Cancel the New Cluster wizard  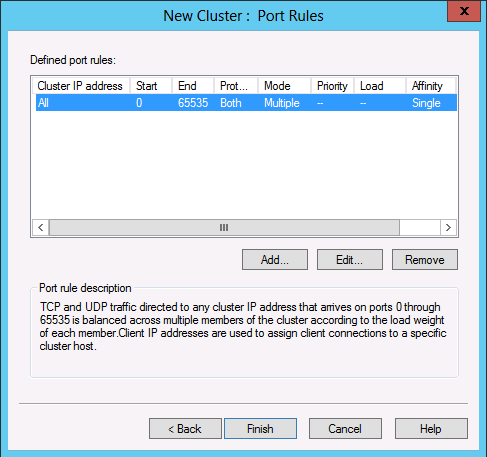coord(345,429)
